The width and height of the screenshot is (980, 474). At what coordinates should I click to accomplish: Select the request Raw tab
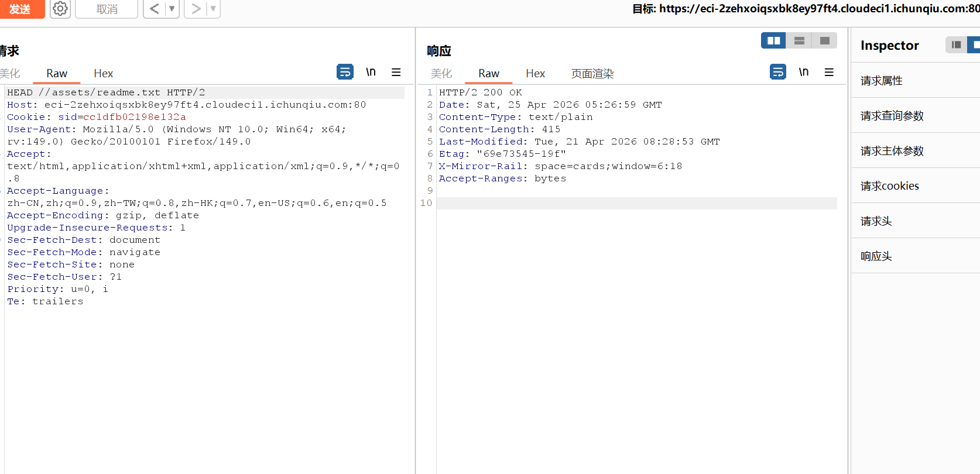57,73
